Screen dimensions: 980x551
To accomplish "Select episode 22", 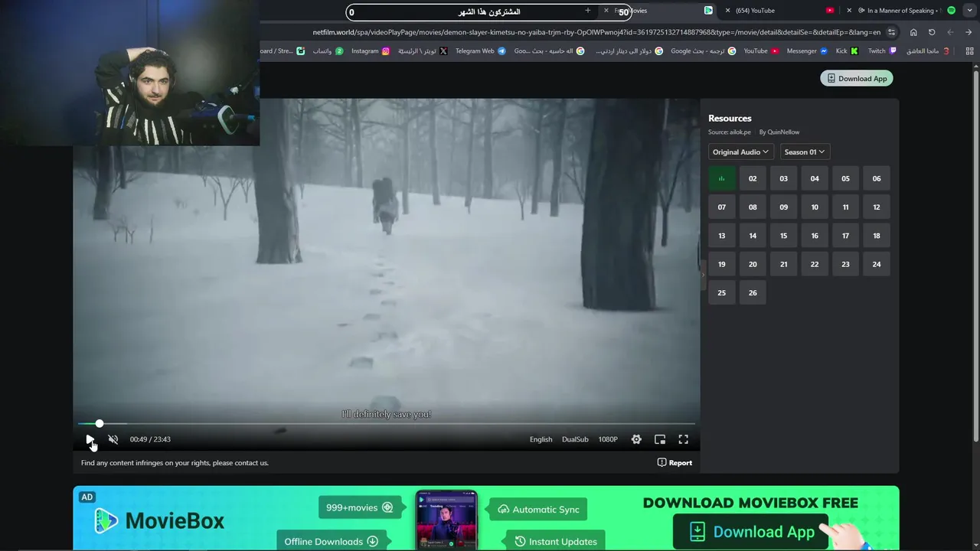I will click(x=815, y=264).
